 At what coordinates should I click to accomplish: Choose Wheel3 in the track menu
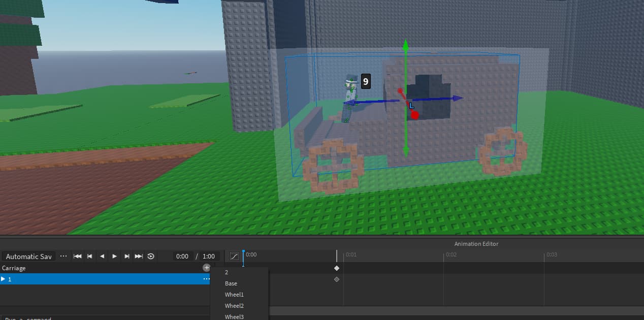(234, 316)
